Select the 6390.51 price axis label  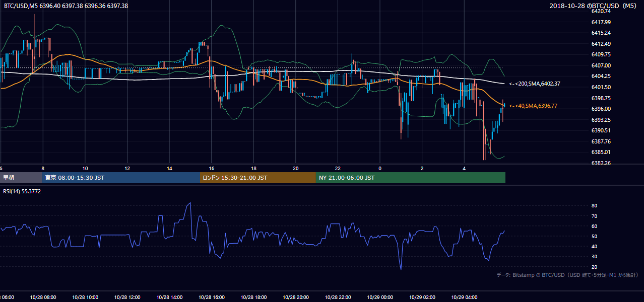point(601,130)
